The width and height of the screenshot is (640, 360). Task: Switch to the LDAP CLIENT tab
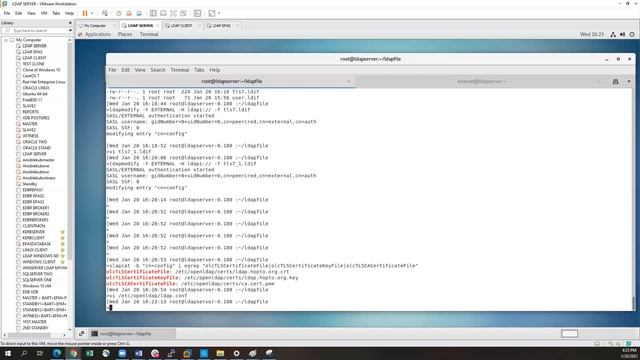point(181,26)
